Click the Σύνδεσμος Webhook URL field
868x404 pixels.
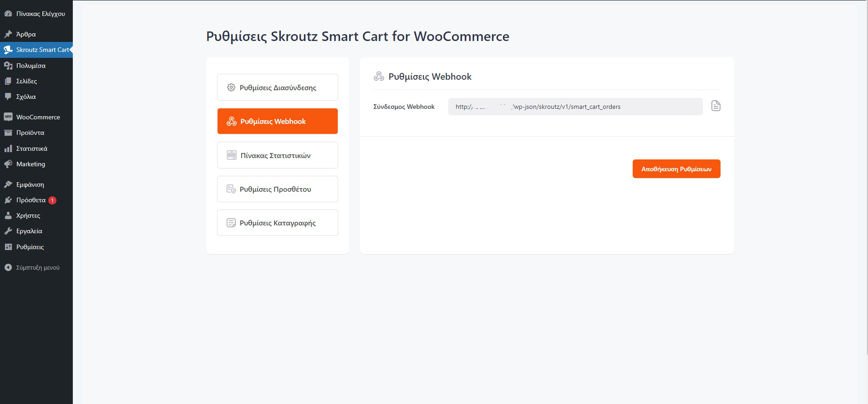[x=575, y=107]
